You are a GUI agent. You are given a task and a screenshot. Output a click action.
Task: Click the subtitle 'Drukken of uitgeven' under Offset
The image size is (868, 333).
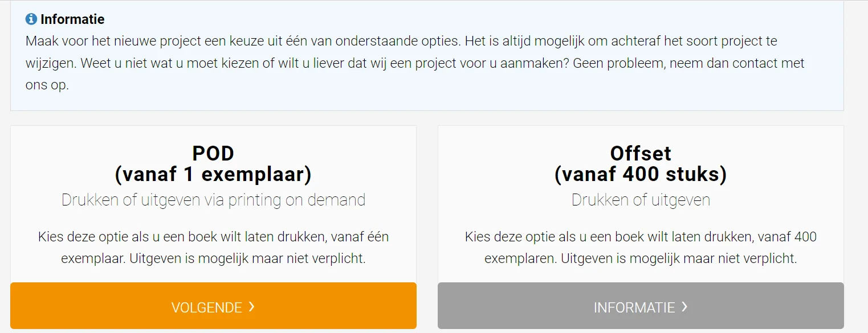tap(640, 199)
